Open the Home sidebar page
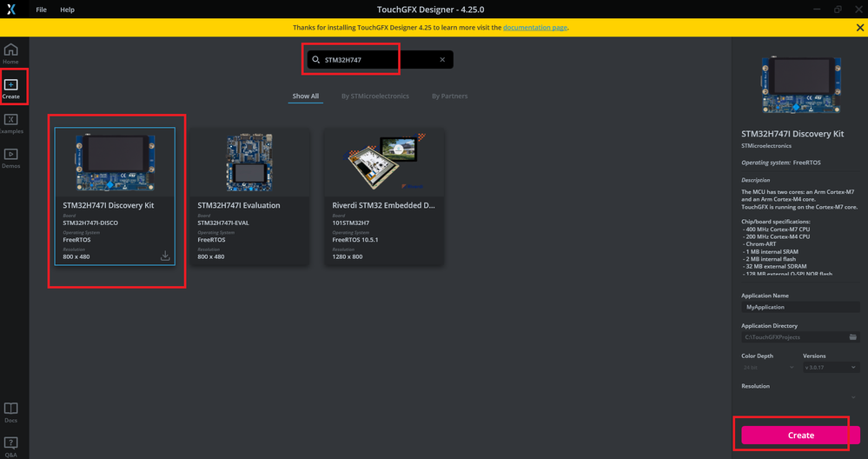Screen dimensions: 868x459 pos(10,54)
